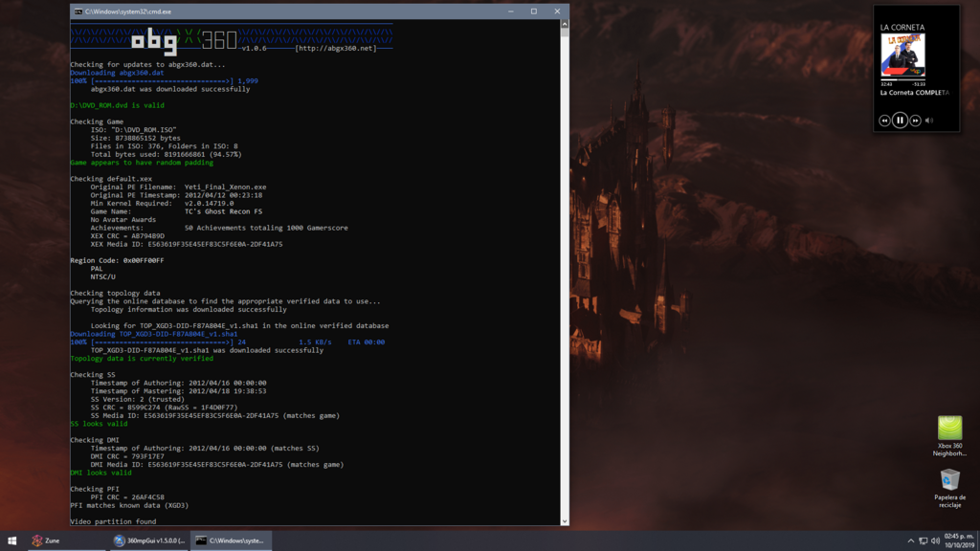Click 'D:\DVD_ROM.dvd is valid' line
Image resolution: width=980 pixels, height=551 pixels.
[118, 105]
